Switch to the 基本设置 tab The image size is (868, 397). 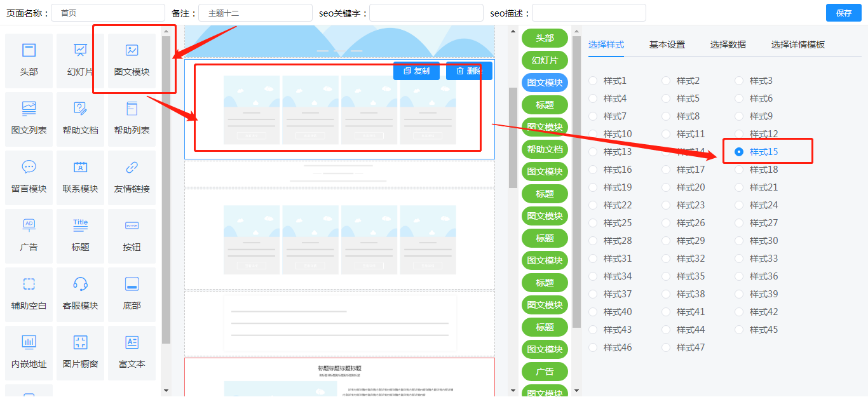click(x=667, y=44)
